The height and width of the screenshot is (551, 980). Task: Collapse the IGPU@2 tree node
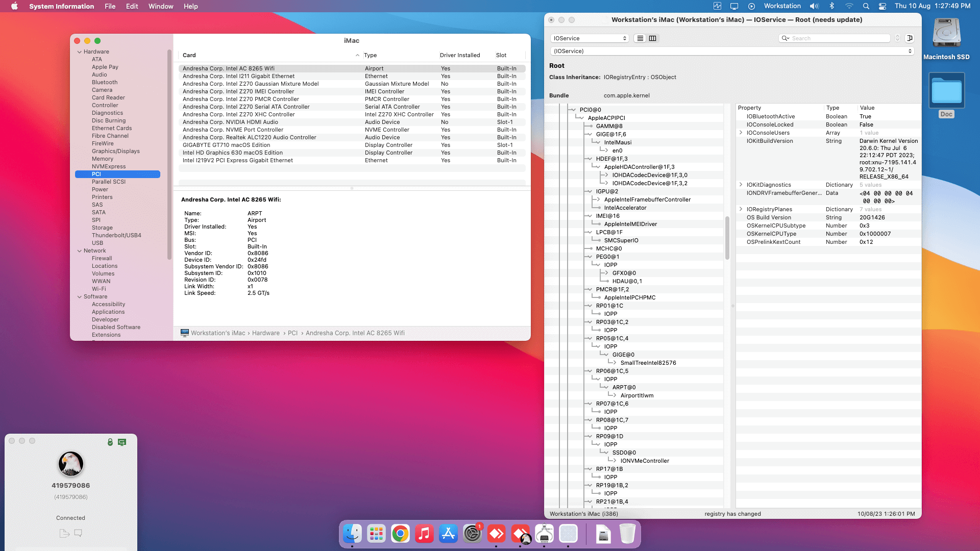(x=590, y=191)
